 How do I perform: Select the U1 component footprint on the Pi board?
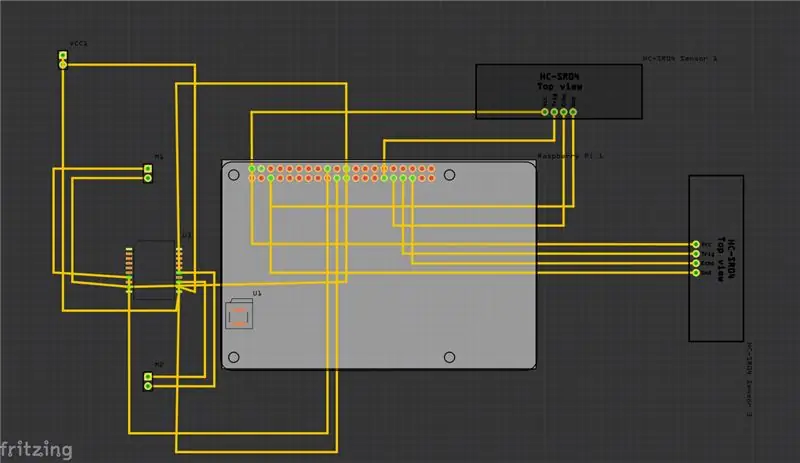(x=239, y=314)
